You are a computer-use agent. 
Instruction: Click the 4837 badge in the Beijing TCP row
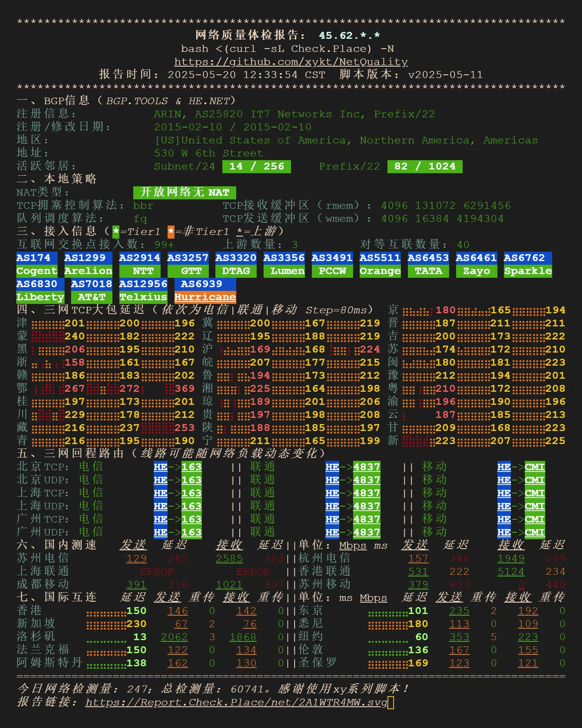pos(367,467)
